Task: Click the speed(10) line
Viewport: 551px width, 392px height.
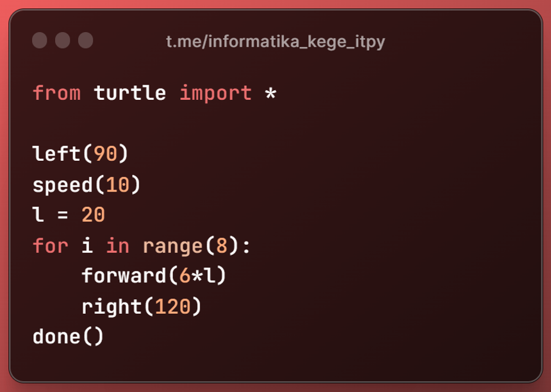Action: [86, 185]
